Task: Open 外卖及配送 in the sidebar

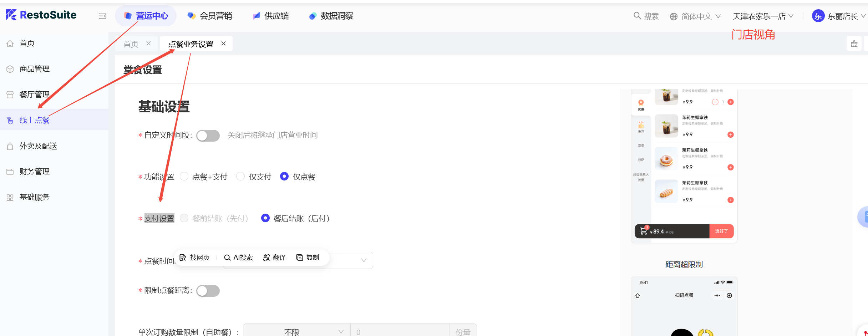Action: 38,146
